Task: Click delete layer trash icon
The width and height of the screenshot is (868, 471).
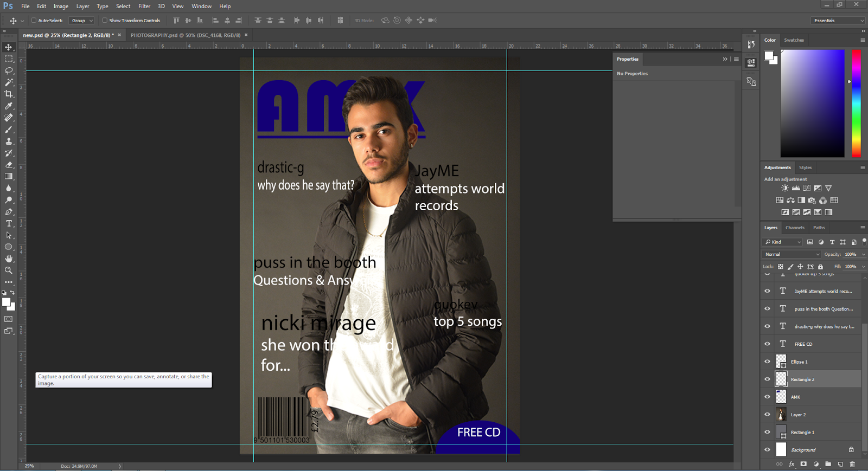Action: click(852, 464)
